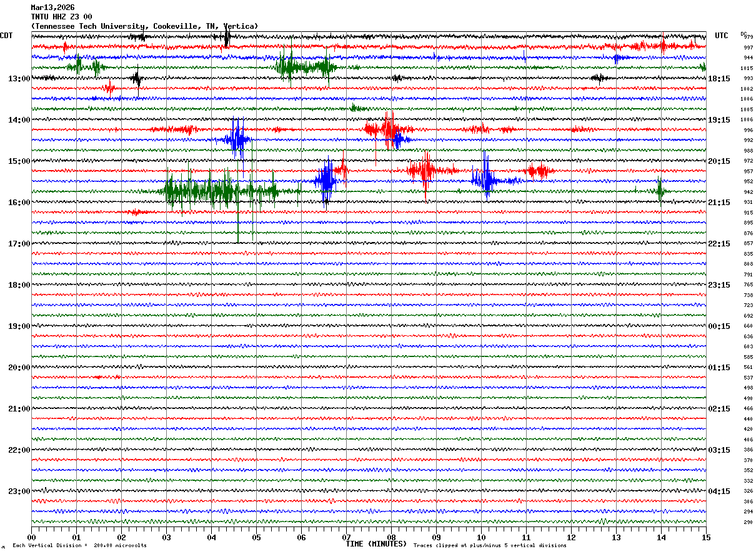The width and height of the screenshot is (756, 554).
Task: Select the TNTU HHZ Z3 00 station label
Action: point(61,17)
